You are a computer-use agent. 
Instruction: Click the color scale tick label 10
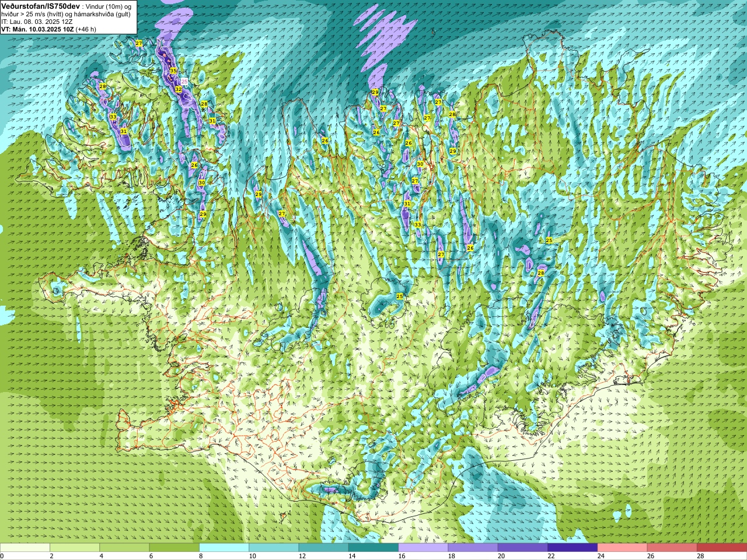click(x=252, y=556)
